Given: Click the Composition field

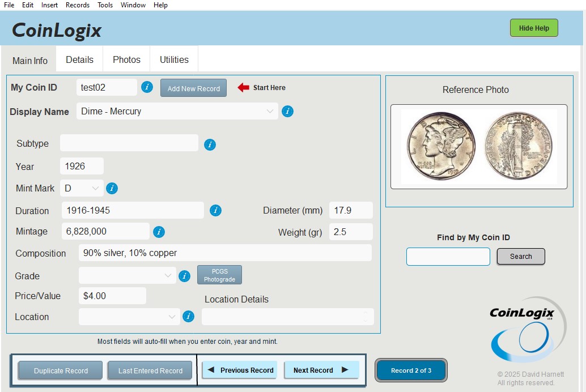Looking at the screenshot, I should click(226, 253).
